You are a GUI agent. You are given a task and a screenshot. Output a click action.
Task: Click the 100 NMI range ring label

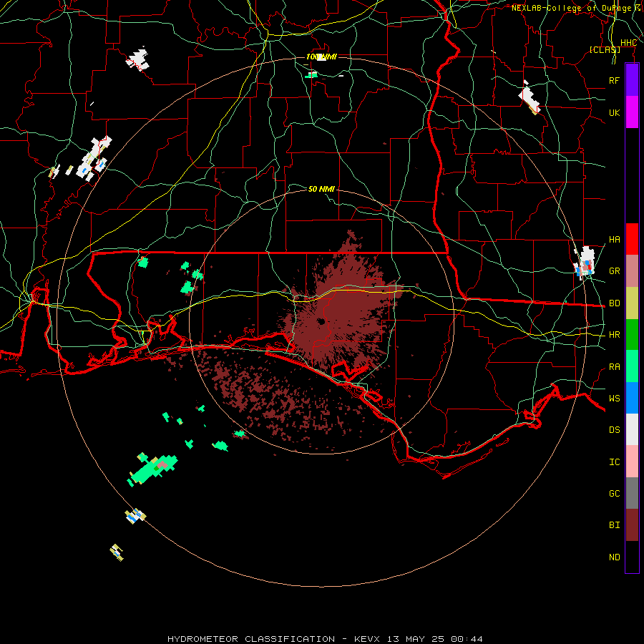pos(321,57)
